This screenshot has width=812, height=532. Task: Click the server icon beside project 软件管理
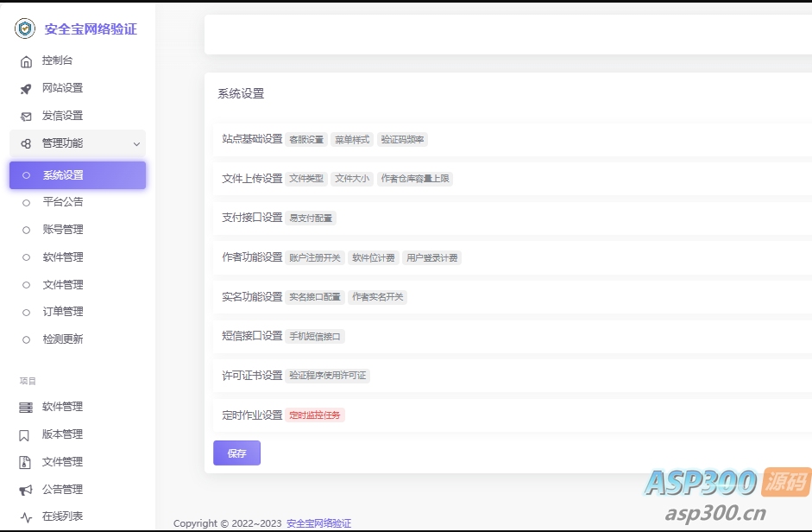[x=26, y=407]
